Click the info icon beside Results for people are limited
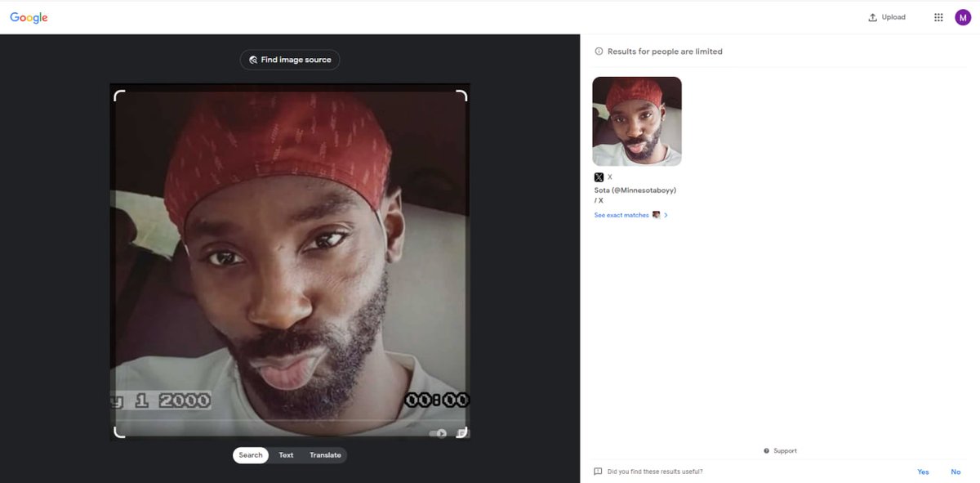Viewport: 980px width, 483px height. (597, 51)
